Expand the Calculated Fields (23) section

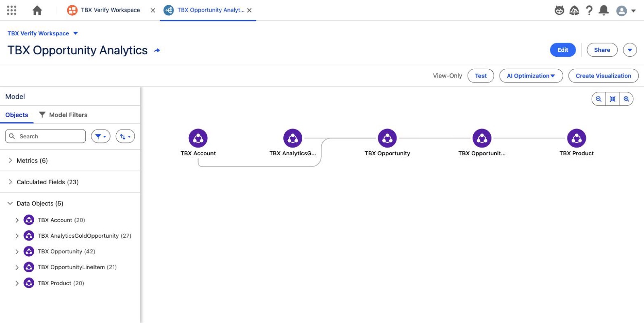(10, 182)
